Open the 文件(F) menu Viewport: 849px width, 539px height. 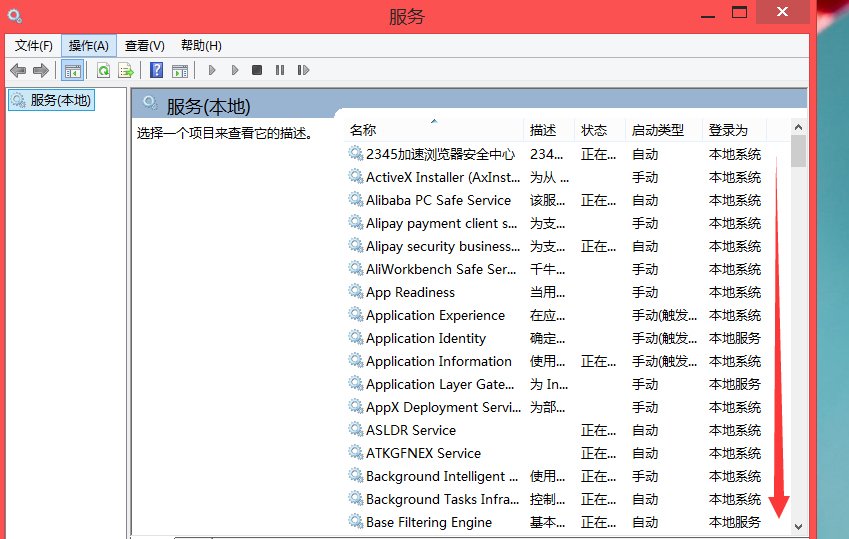click(34, 46)
